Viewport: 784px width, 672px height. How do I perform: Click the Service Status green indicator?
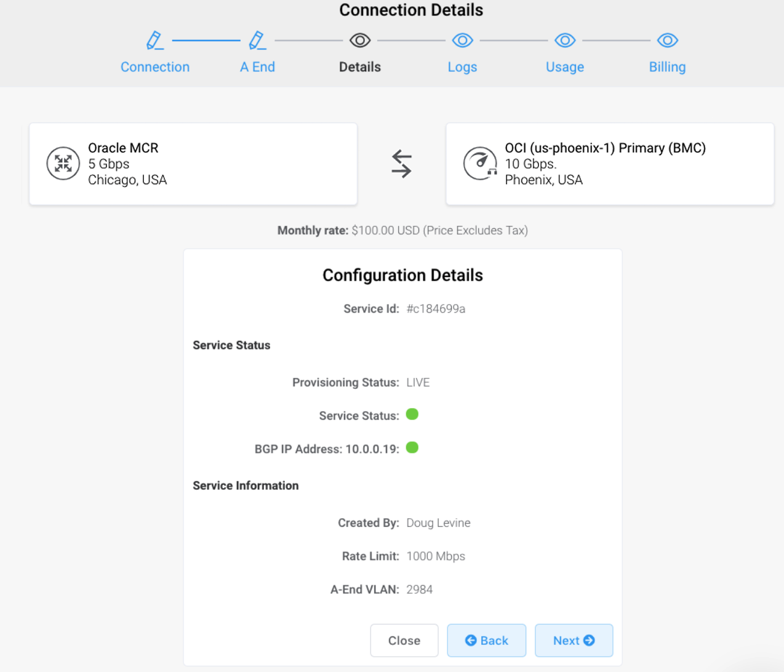412,415
